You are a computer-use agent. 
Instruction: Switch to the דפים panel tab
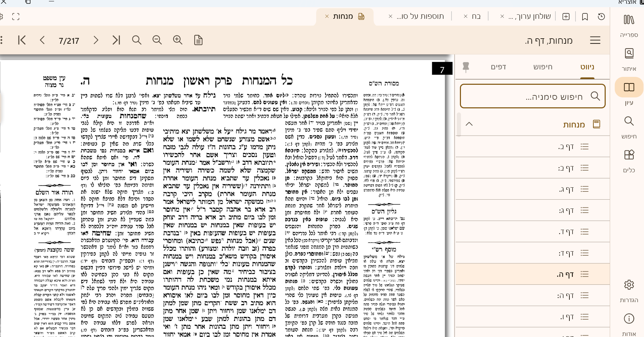(x=498, y=67)
